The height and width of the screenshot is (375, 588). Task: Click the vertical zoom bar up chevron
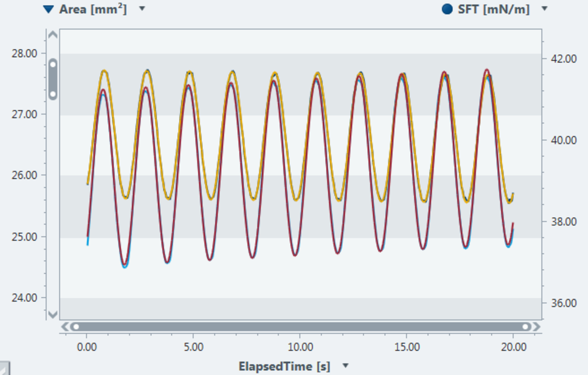click(53, 35)
